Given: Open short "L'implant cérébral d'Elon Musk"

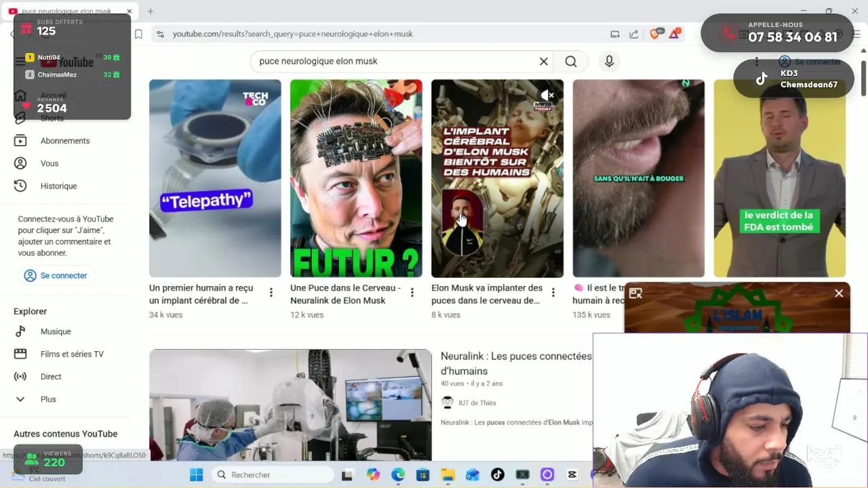Looking at the screenshot, I should click(497, 178).
